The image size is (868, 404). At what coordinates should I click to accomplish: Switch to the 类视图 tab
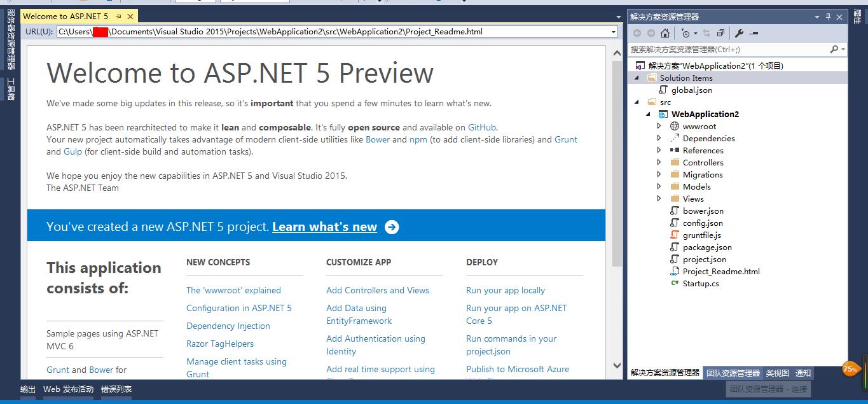click(777, 373)
